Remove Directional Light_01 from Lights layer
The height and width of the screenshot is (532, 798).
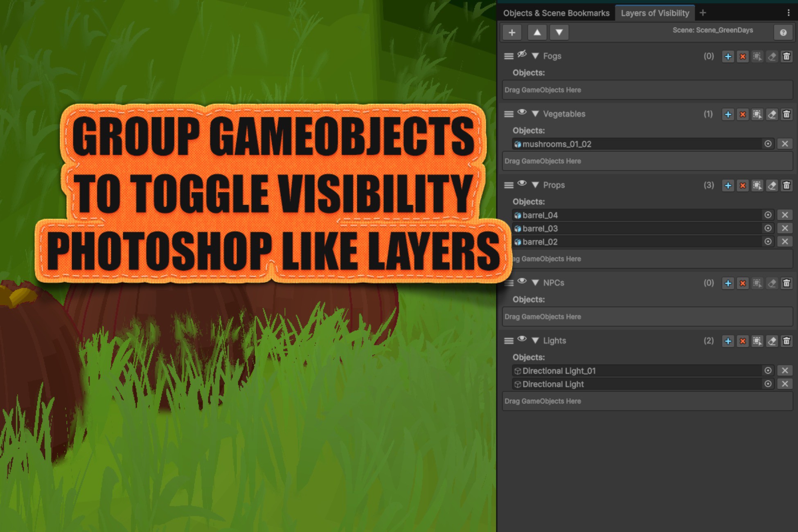click(x=784, y=371)
